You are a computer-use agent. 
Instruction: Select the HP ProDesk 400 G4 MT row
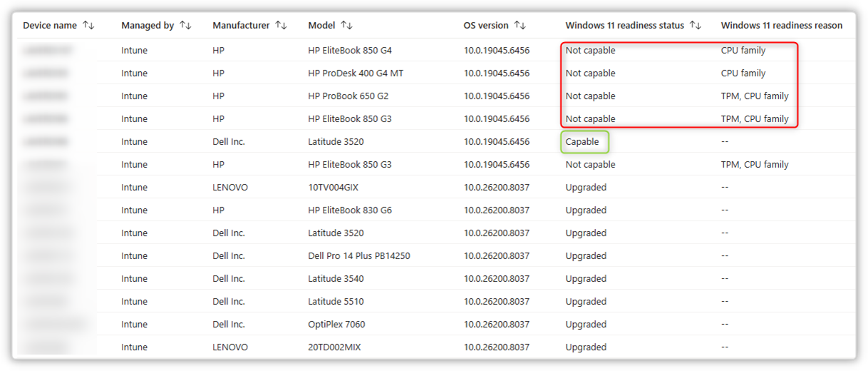356,73
